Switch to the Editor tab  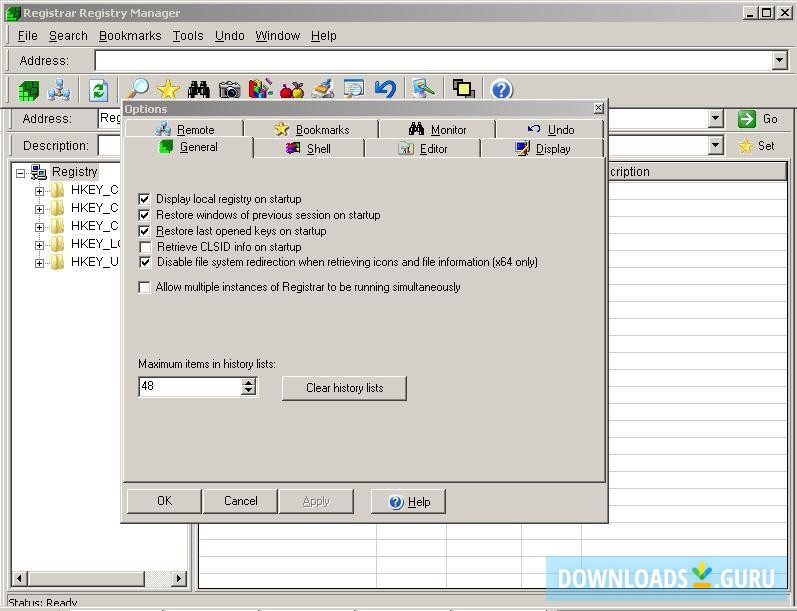click(422, 148)
